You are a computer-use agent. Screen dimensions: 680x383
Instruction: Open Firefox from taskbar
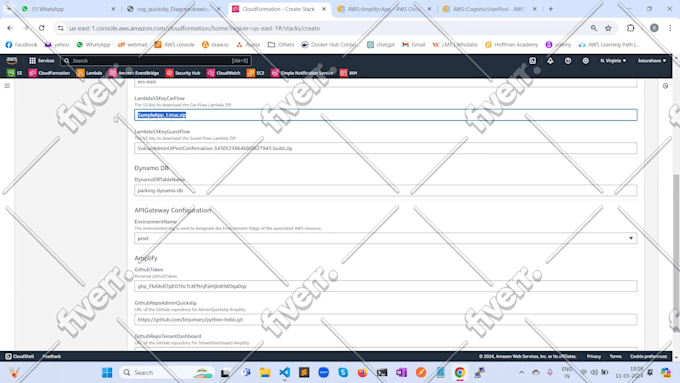click(x=362, y=373)
